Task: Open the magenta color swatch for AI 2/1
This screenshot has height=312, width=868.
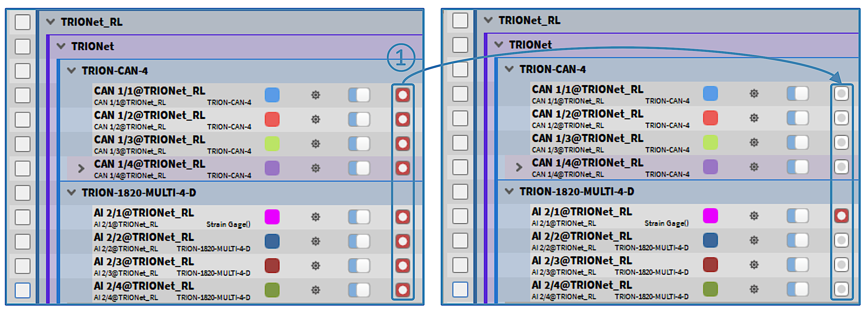Action: click(x=272, y=217)
